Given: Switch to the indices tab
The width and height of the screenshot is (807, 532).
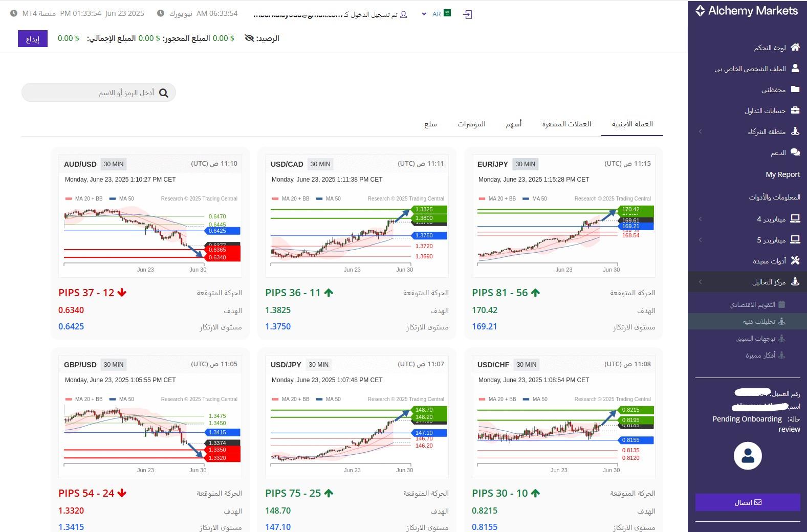Looking at the screenshot, I should coord(471,124).
